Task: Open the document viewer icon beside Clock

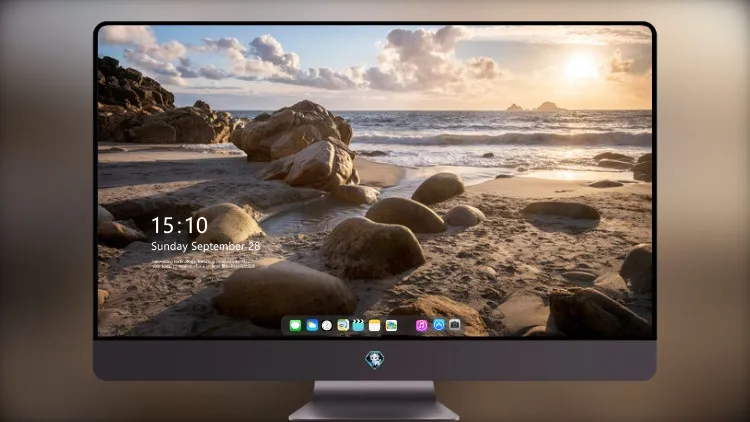Action: pyautogui.click(x=343, y=325)
